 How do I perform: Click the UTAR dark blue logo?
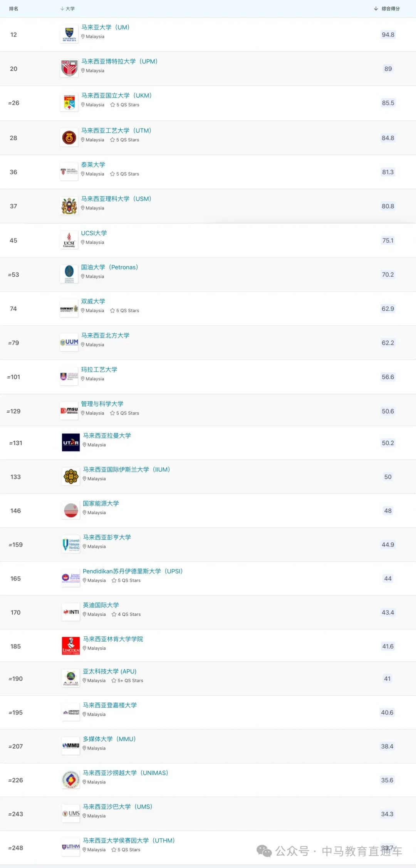tap(71, 443)
